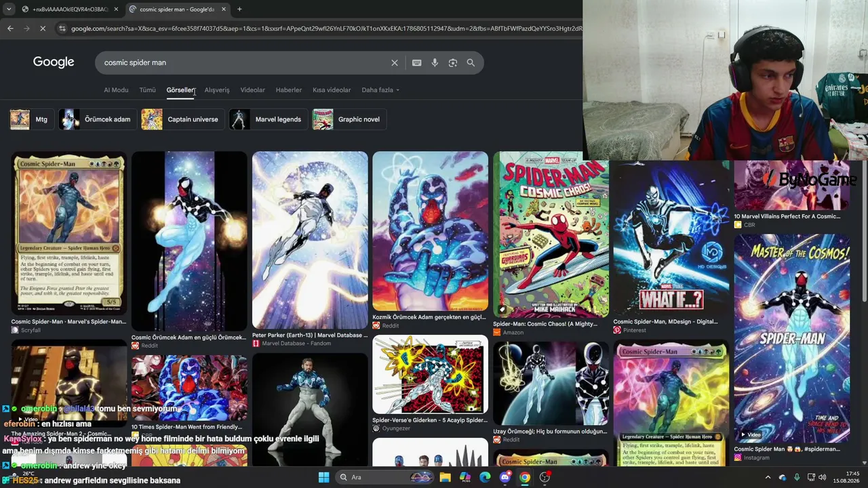Filter images by Captain universe chip
Image resolution: width=868 pixels, height=488 pixels.
[182, 119]
